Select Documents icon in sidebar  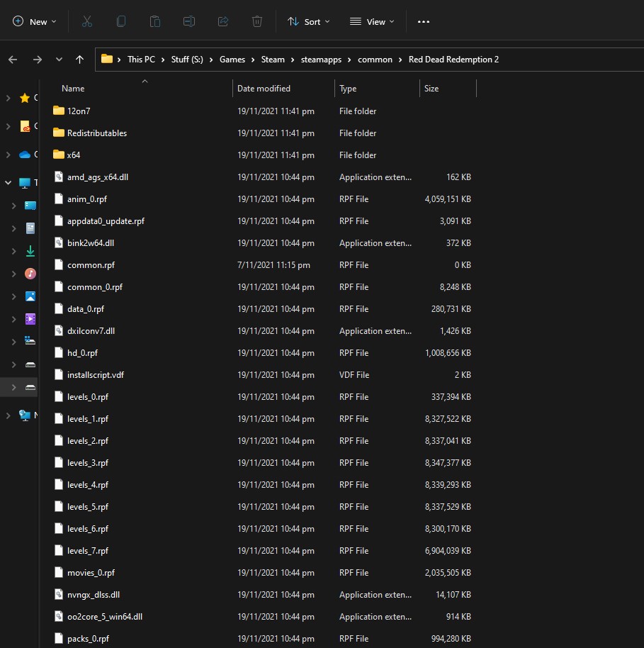click(x=30, y=228)
